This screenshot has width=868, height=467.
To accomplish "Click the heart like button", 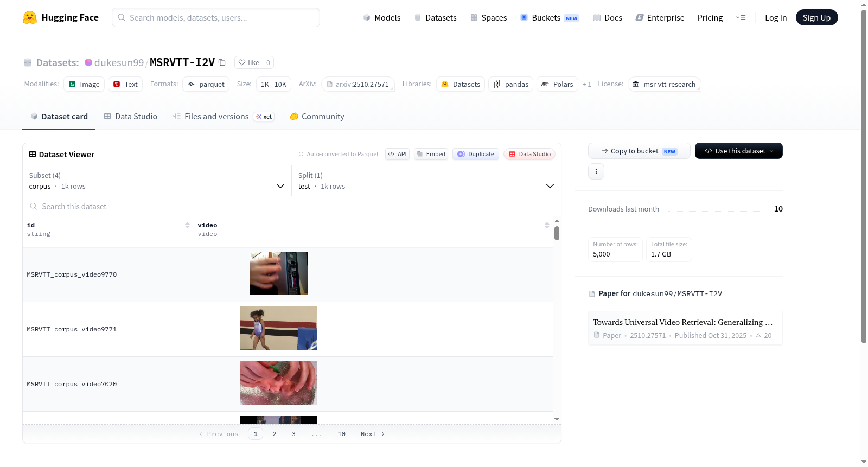I will [248, 62].
